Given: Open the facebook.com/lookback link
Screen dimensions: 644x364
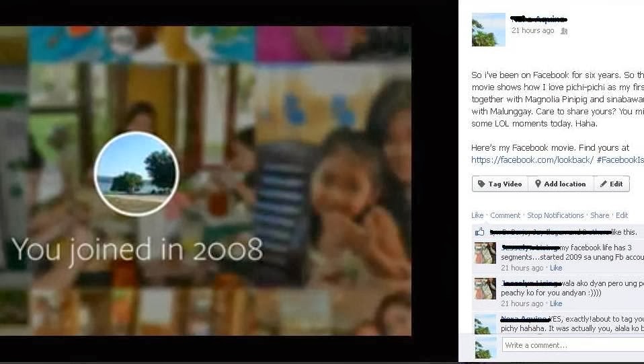Looking at the screenshot, I should point(532,160).
